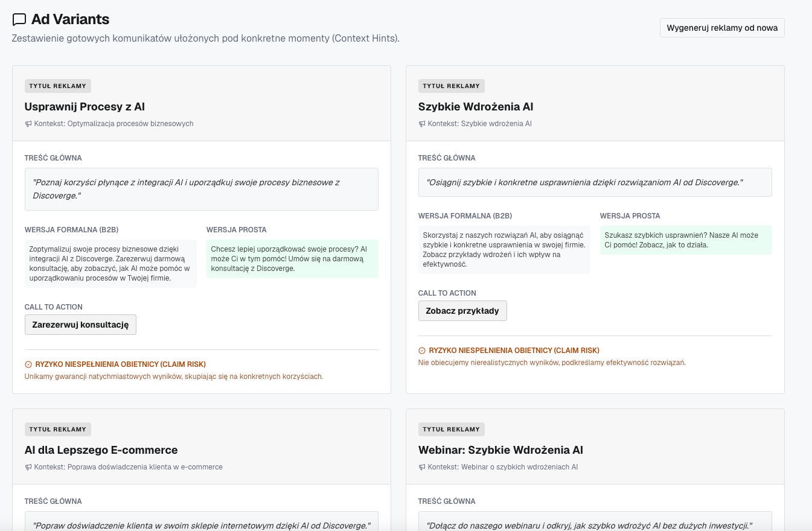Click the quote 'Dołącz do naszego webinaru i odkryj'
This screenshot has height=531, width=812.
[x=595, y=526]
